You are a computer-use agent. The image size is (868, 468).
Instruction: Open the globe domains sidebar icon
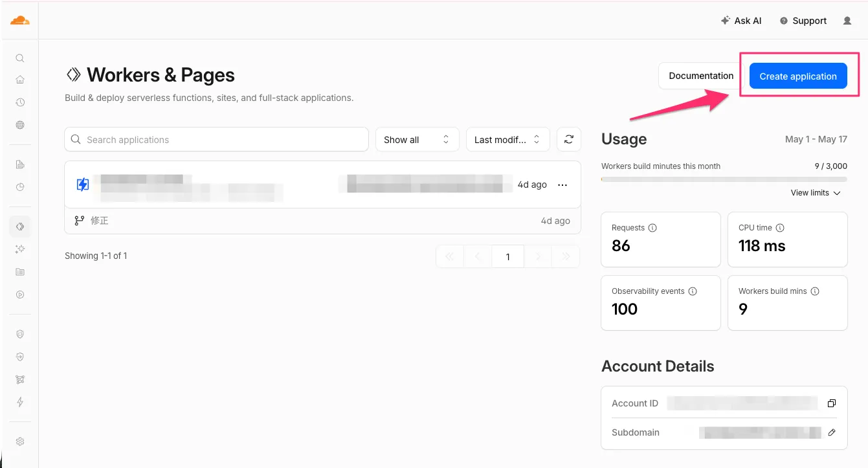20,125
